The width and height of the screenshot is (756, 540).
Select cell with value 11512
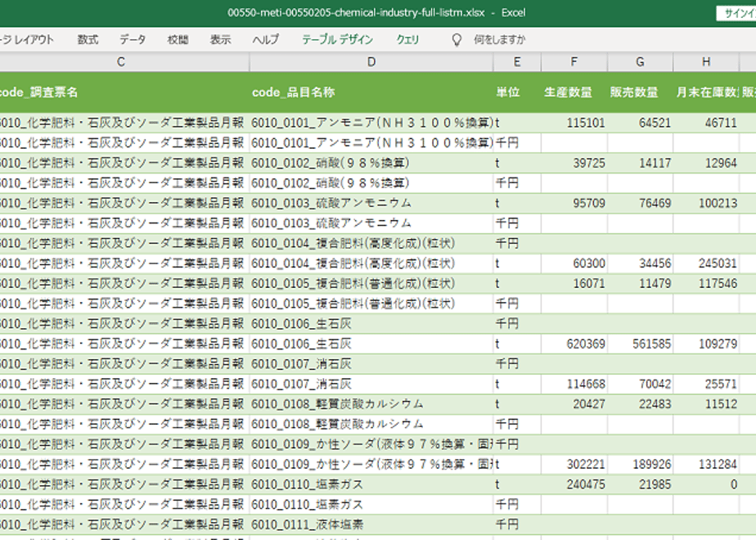[706, 404]
